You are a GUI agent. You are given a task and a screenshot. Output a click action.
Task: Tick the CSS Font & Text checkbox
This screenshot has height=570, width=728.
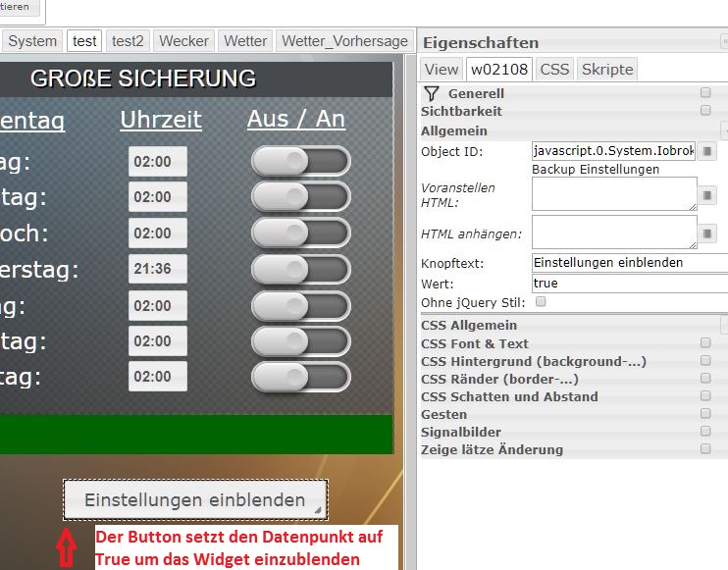point(705,343)
